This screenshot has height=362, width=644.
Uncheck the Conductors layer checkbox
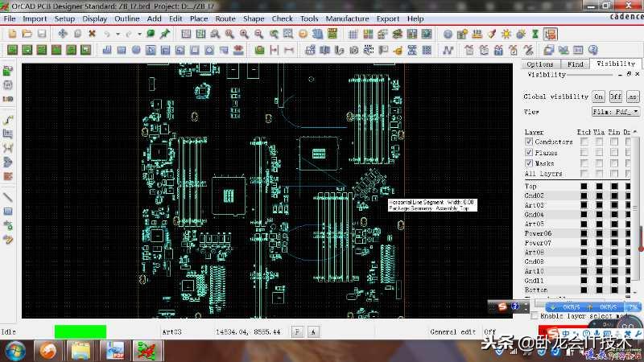point(529,142)
